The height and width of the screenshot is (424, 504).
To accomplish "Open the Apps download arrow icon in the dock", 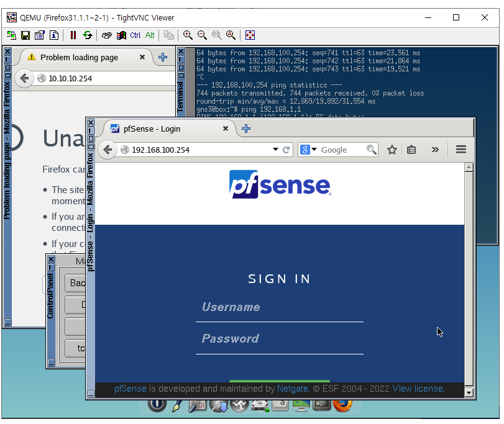I will (x=219, y=406).
